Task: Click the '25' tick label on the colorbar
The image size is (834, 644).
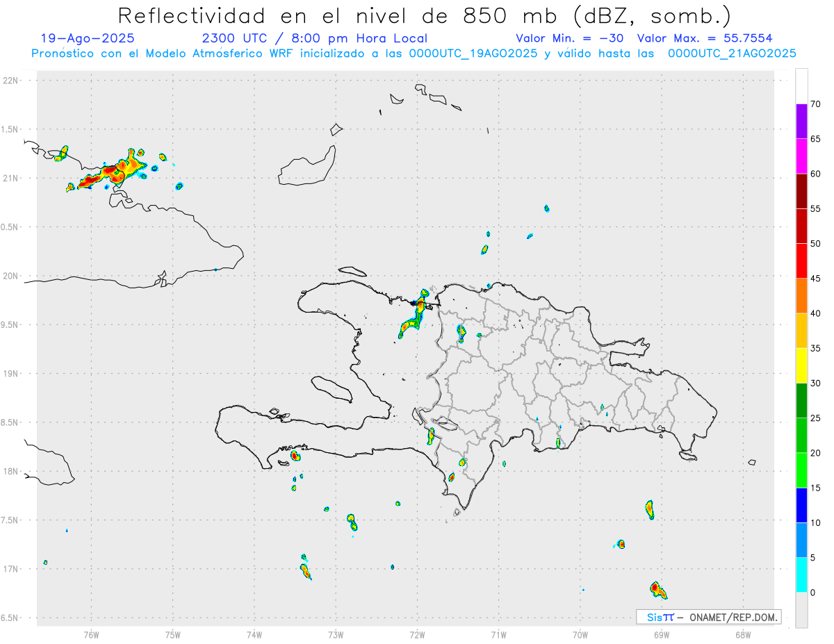Action: pos(816,418)
